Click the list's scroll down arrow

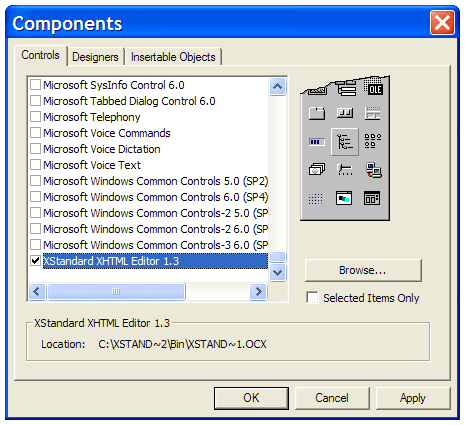277,273
